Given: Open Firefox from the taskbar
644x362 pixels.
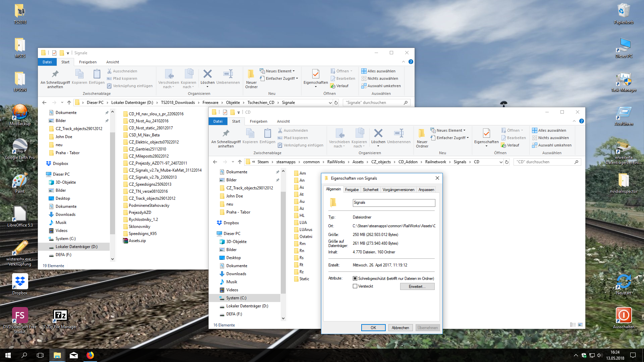Looking at the screenshot, I should pos(90,355).
